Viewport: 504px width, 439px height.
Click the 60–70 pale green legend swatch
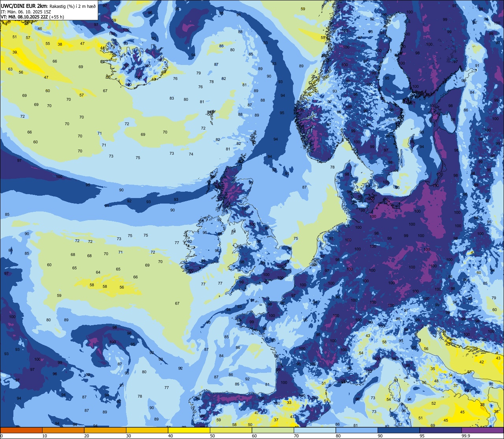click(x=273, y=430)
